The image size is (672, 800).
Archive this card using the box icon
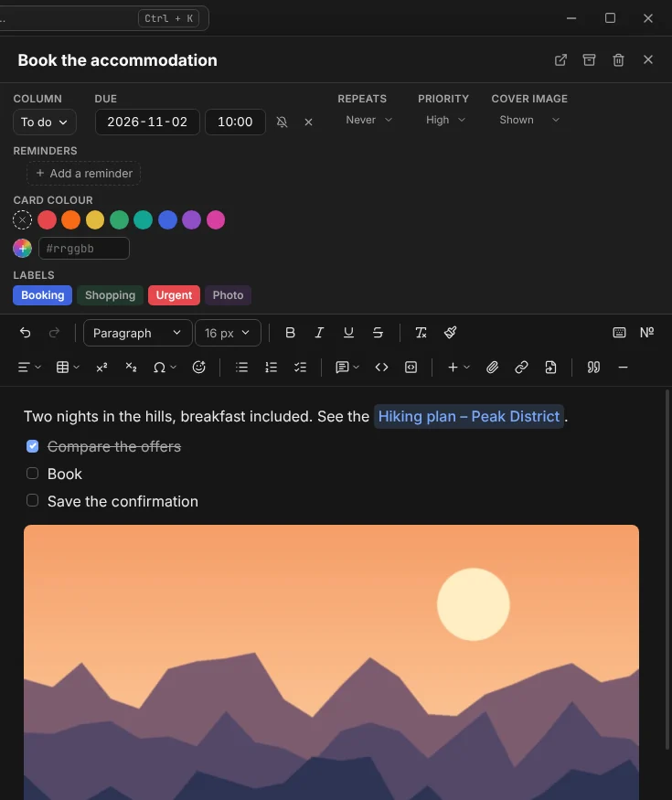point(589,60)
